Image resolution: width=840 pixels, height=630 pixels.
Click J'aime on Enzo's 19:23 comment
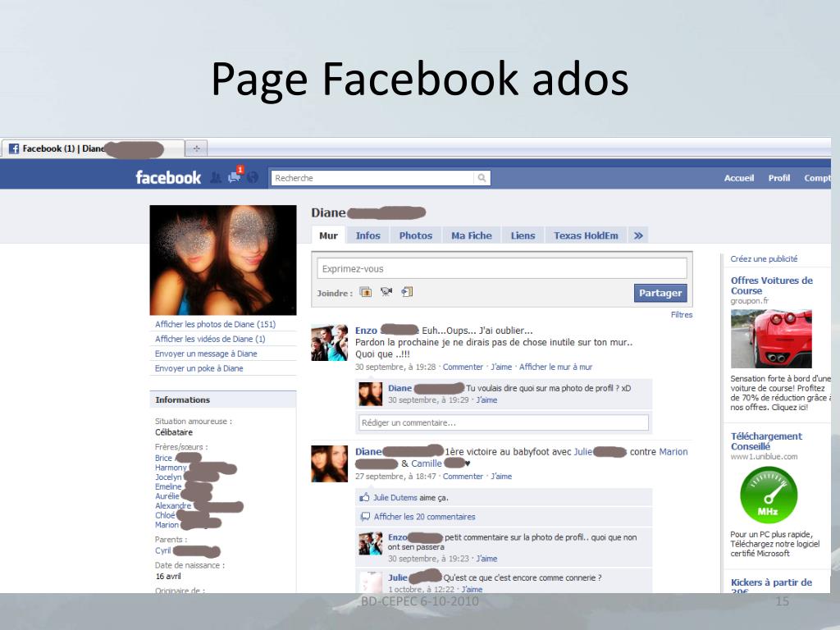[487, 558]
